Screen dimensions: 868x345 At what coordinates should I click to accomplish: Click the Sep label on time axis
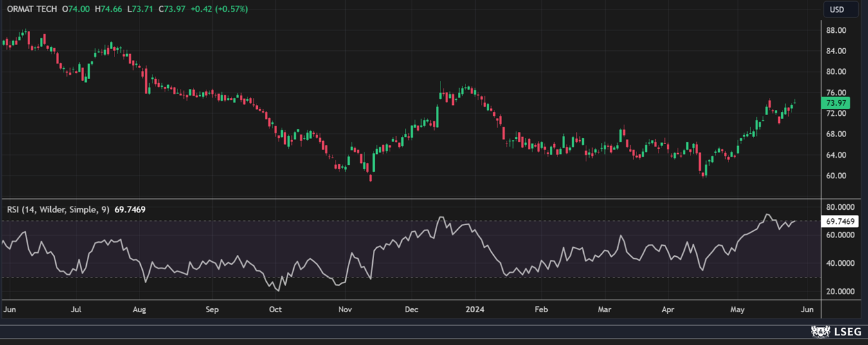(x=212, y=310)
